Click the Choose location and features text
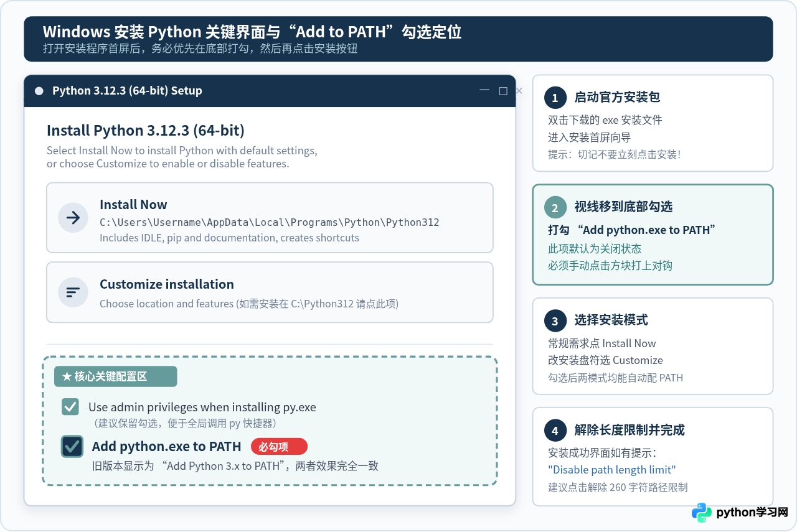The width and height of the screenshot is (797, 532). coord(249,304)
